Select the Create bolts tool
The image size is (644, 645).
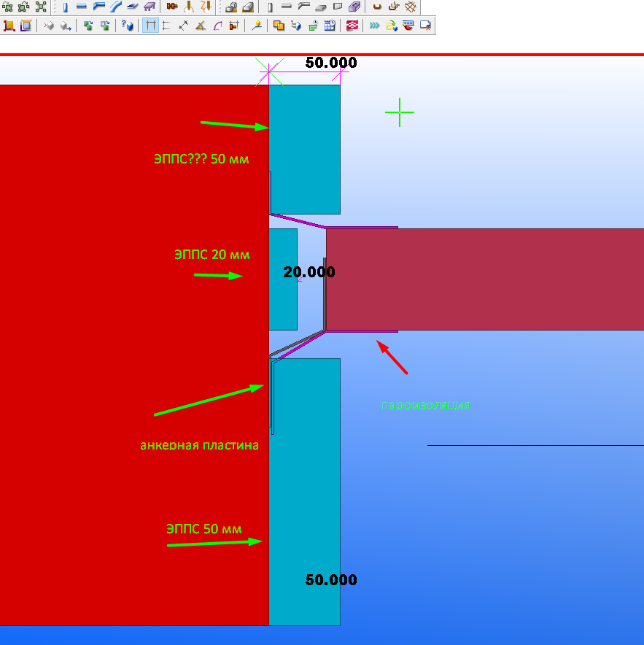click(x=172, y=6)
